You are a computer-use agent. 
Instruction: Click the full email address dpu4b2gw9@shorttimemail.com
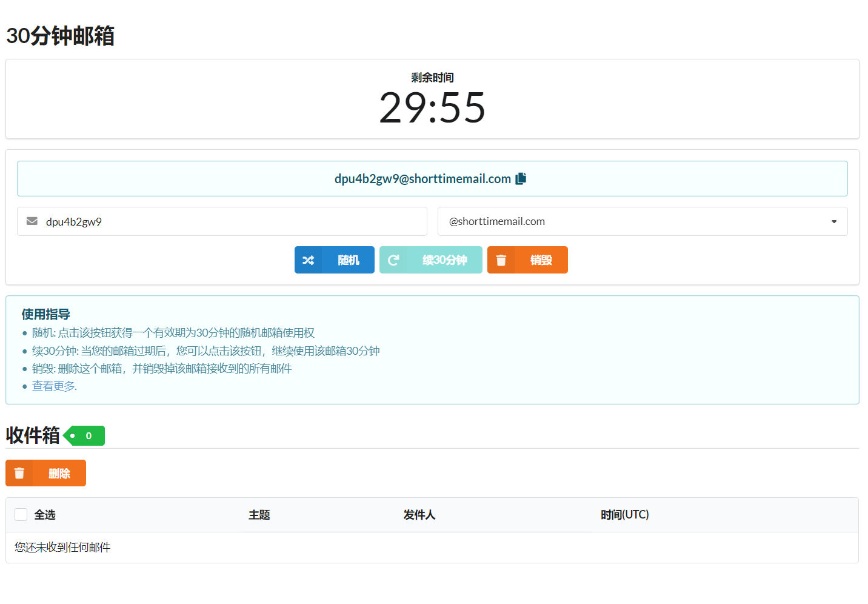[422, 179]
